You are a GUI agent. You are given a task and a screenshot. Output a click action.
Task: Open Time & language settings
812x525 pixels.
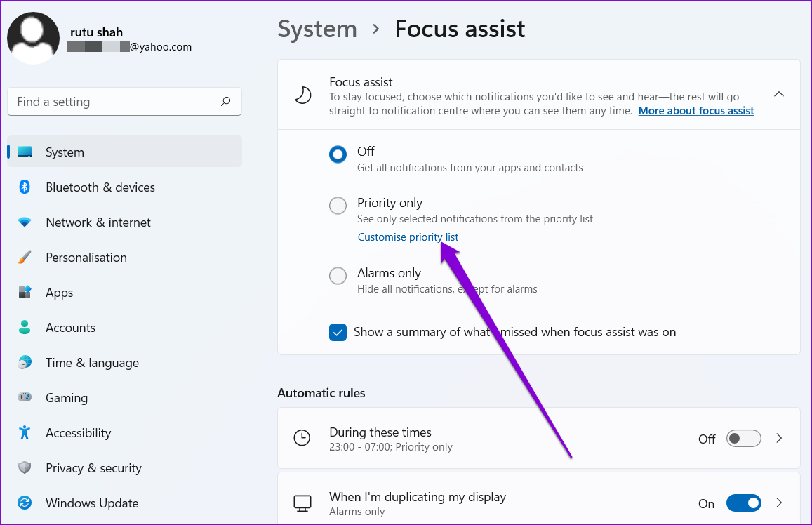[x=124, y=362]
